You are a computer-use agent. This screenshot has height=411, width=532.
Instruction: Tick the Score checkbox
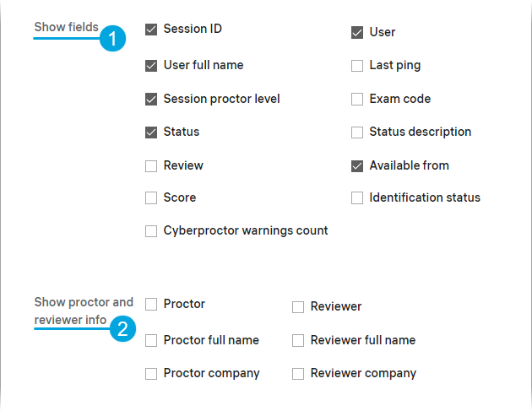tap(151, 198)
